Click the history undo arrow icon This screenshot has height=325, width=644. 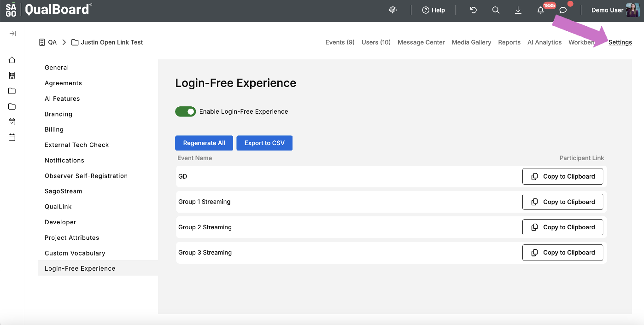pyautogui.click(x=473, y=10)
